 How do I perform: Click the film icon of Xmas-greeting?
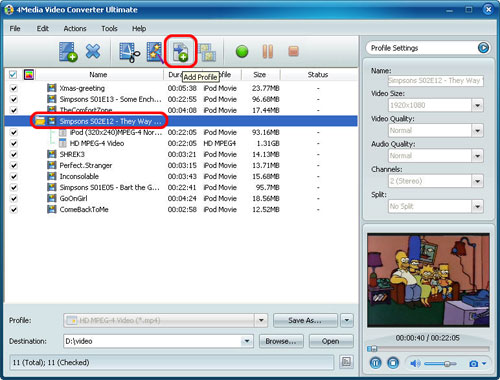(52, 88)
